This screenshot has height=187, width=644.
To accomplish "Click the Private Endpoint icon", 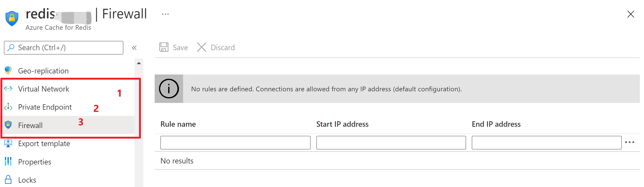I will point(8,107).
